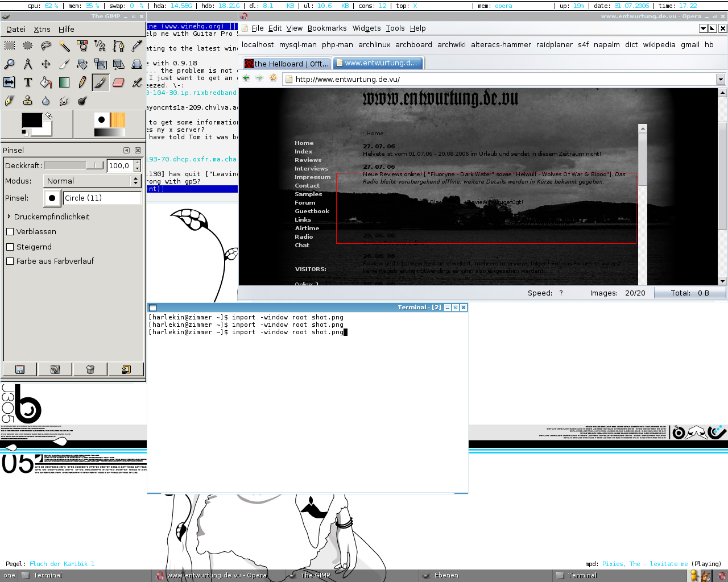Select the Text tool

[x=28, y=83]
